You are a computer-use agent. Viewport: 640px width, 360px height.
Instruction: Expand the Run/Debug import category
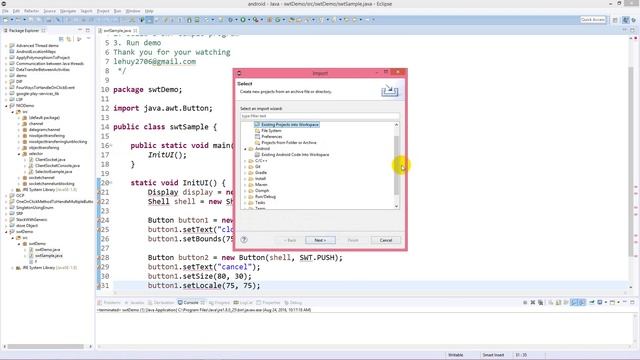click(245, 197)
